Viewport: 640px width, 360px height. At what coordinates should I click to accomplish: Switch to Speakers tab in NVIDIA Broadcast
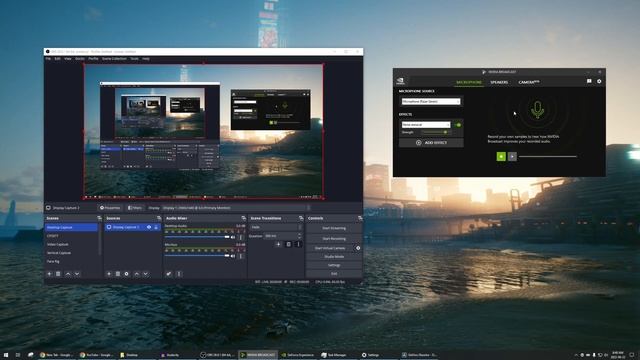499,82
